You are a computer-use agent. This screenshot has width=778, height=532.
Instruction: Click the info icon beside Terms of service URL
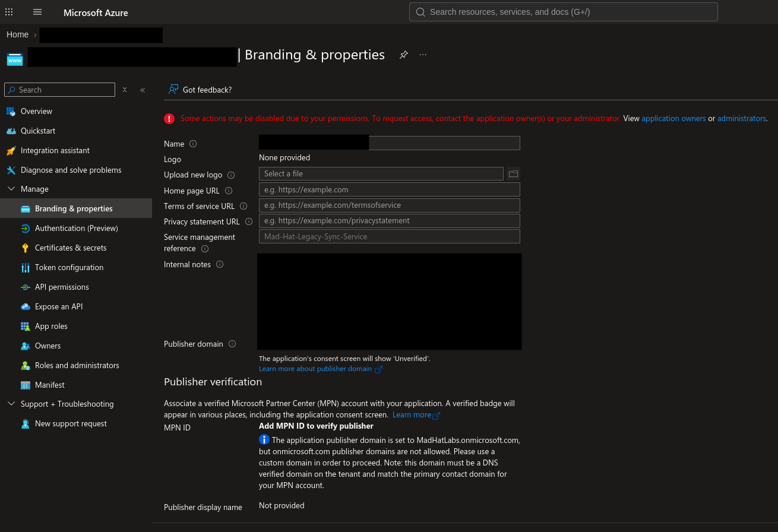coord(243,206)
